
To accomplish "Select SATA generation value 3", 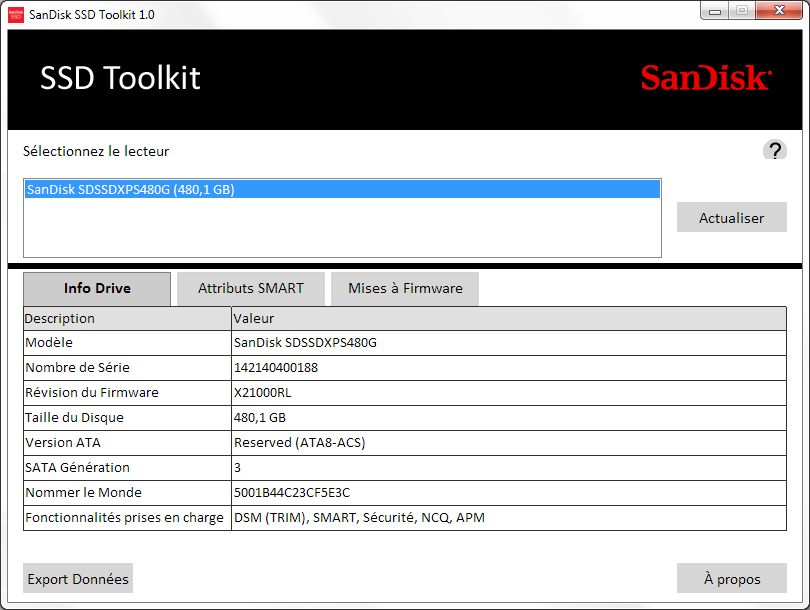I will pos(238,467).
